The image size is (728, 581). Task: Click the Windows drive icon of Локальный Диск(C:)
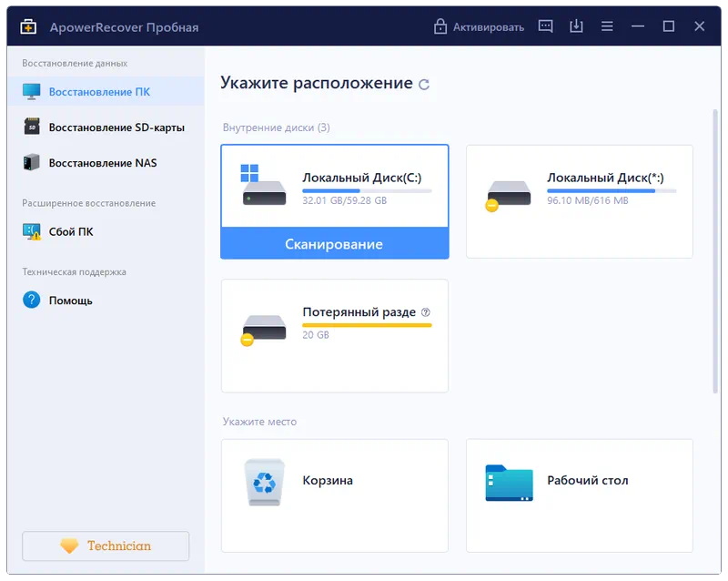pyautogui.click(x=264, y=185)
